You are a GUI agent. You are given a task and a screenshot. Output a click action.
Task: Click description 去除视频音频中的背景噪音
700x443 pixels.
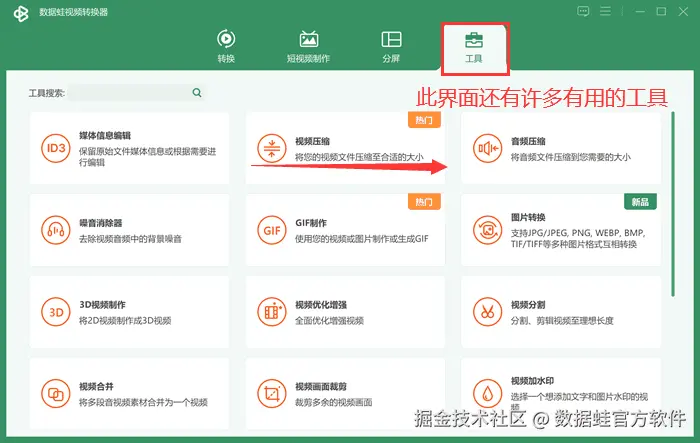pyautogui.click(x=130, y=239)
